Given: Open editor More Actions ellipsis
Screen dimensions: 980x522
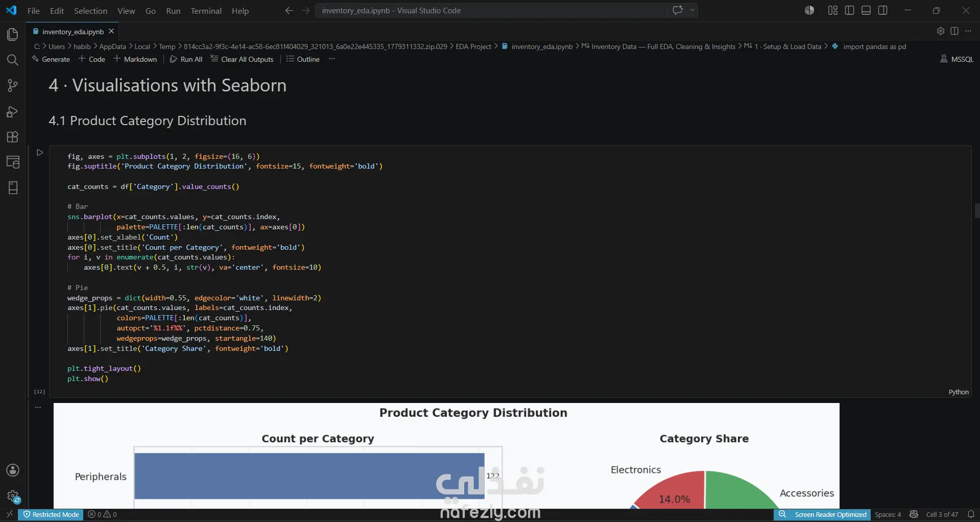Looking at the screenshot, I should [968, 31].
